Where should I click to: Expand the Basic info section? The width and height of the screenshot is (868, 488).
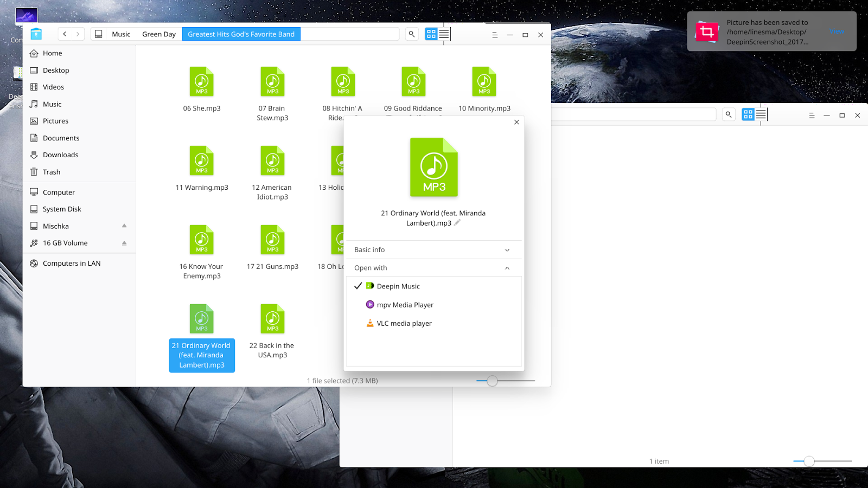pyautogui.click(x=432, y=249)
